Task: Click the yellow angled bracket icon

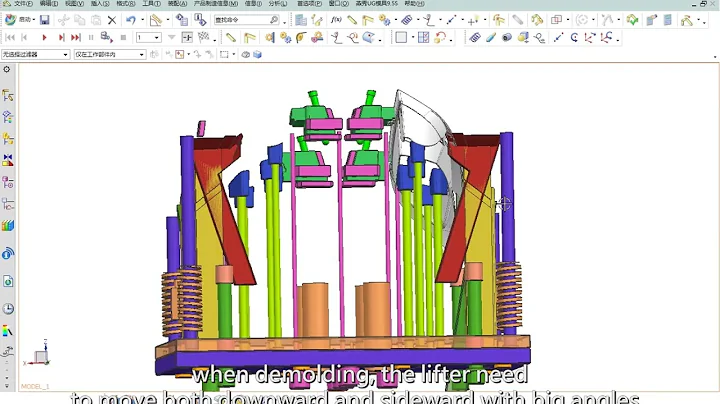Action: pos(249,38)
